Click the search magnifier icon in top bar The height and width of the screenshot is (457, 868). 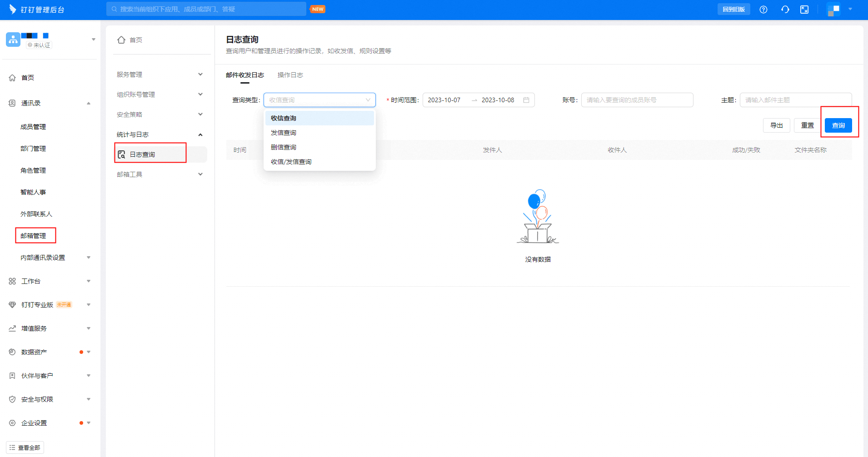(115, 9)
